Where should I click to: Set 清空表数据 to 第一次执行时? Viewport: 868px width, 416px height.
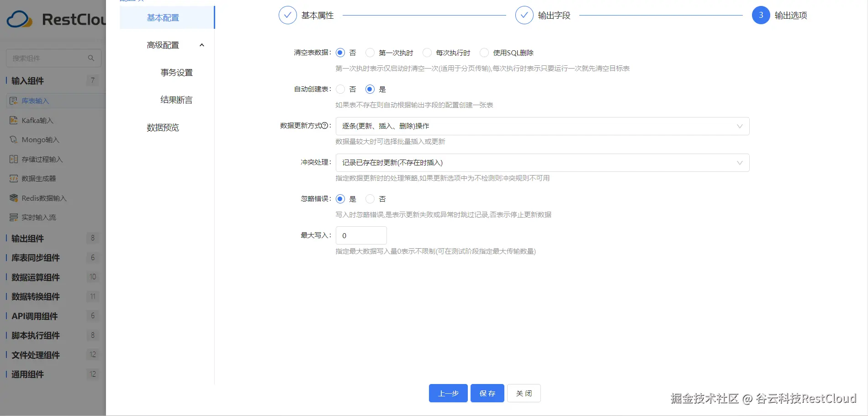(x=370, y=53)
